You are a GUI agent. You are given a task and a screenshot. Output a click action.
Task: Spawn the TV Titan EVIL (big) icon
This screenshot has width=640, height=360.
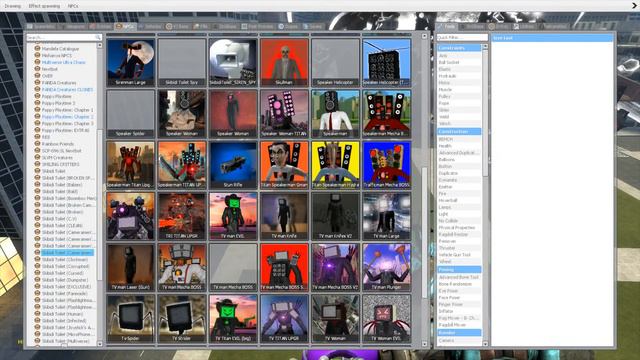pyautogui.click(x=233, y=318)
